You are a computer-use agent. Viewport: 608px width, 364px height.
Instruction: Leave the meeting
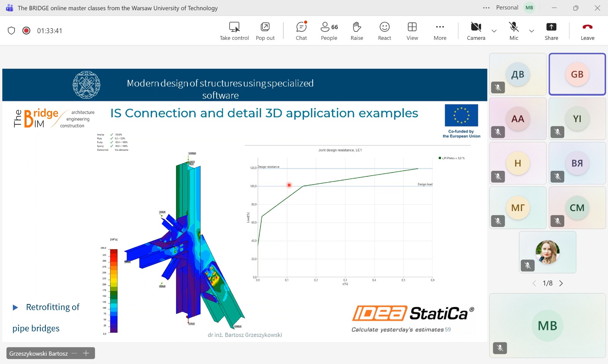pyautogui.click(x=587, y=31)
